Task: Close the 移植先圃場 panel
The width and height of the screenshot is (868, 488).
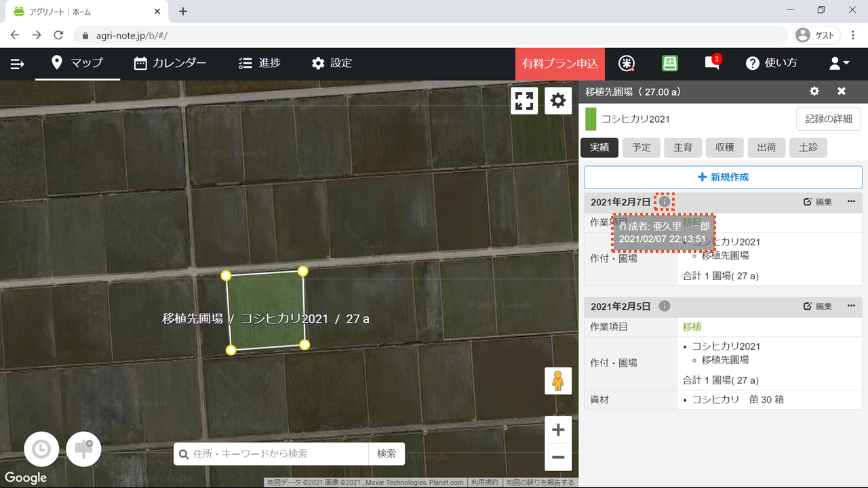Action: 842,91
